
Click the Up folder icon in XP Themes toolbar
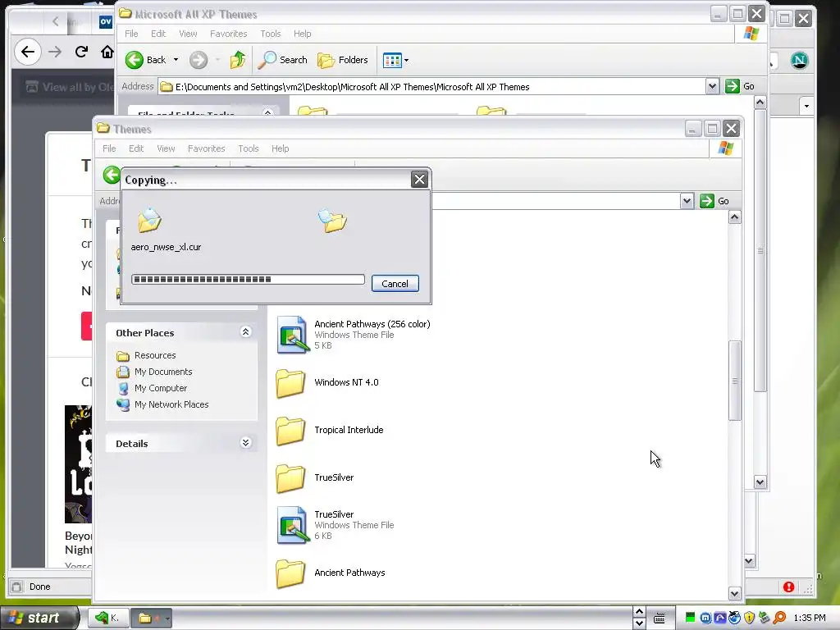click(237, 60)
